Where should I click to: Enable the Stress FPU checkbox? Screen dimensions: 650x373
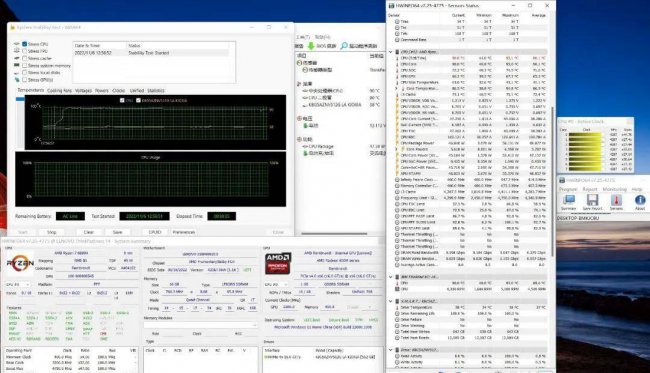(24, 51)
